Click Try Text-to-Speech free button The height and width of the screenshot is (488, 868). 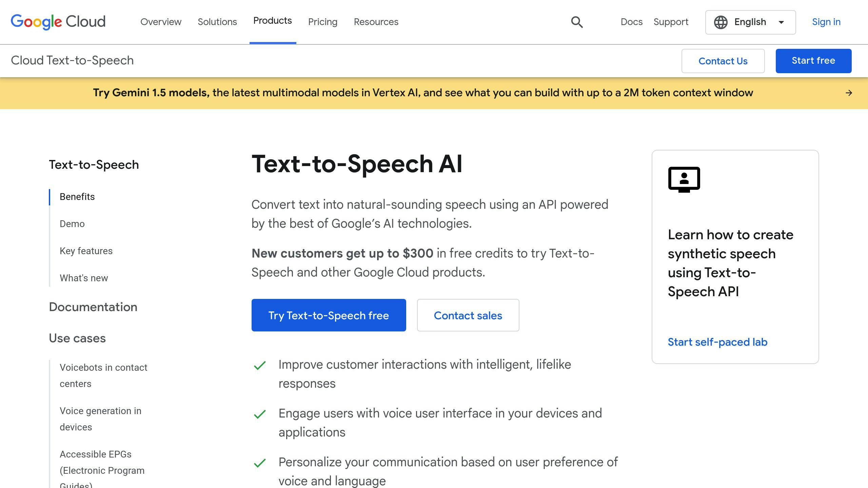pyautogui.click(x=329, y=315)
